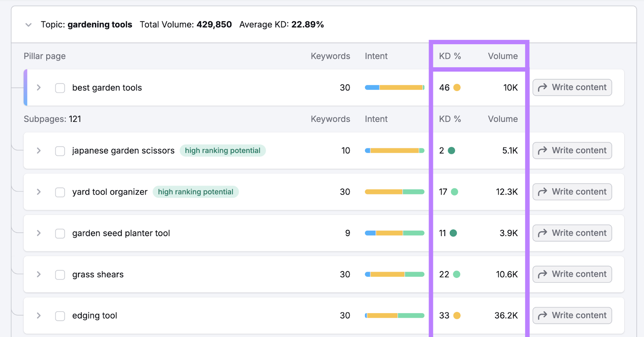644x337 pixels.
Task: Check the best garden tools checkbox
Action: click(x=60, y=88)
